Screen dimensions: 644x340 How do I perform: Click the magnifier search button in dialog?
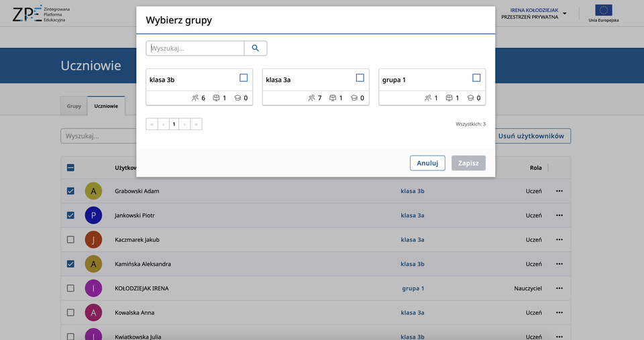tap(256, 48)
